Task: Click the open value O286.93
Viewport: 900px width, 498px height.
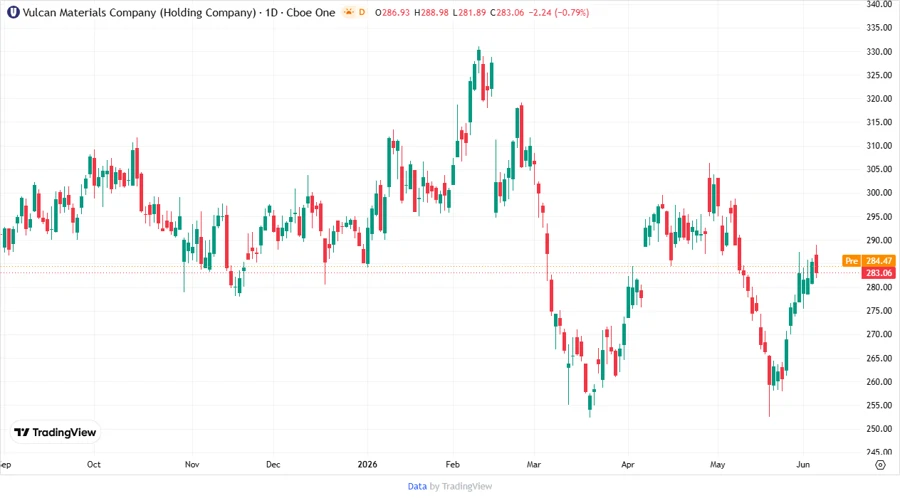Action: [x=392, y=12]
